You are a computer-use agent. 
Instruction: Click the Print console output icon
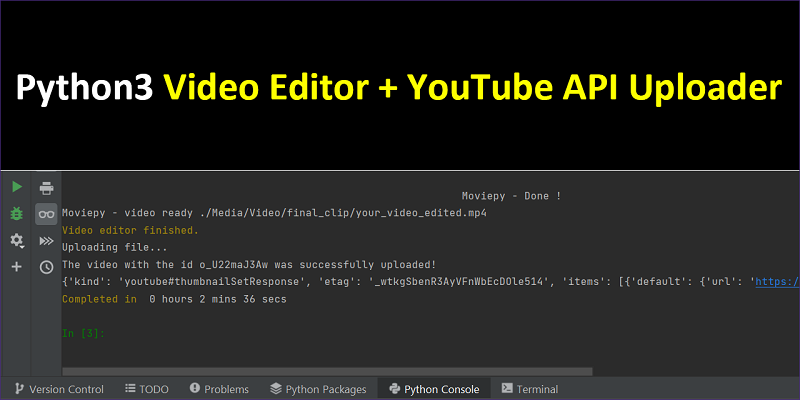coord(46,188)
